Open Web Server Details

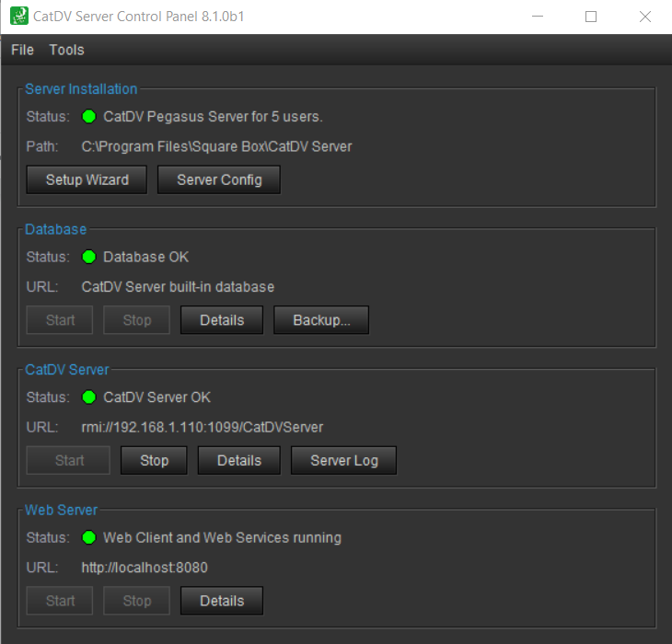222,601
